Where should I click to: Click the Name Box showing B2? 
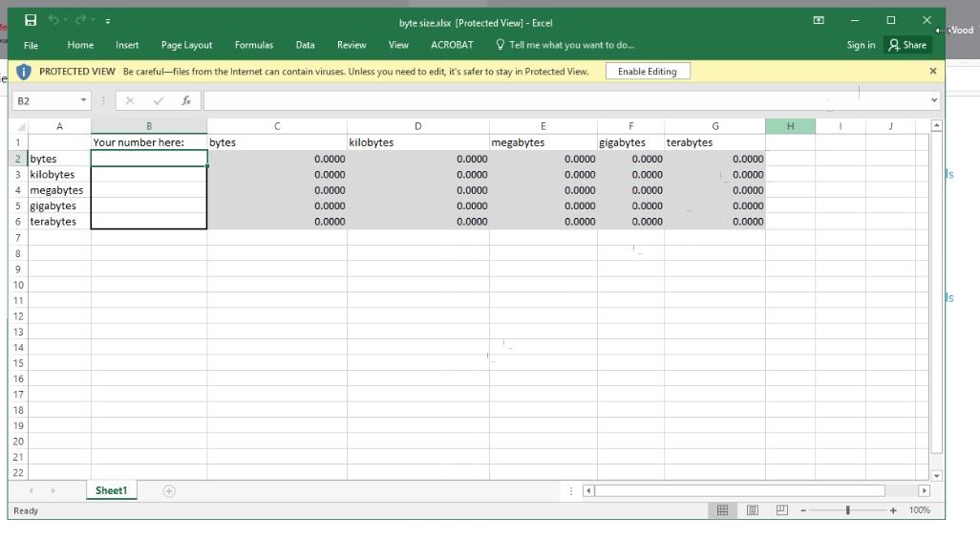44,100
